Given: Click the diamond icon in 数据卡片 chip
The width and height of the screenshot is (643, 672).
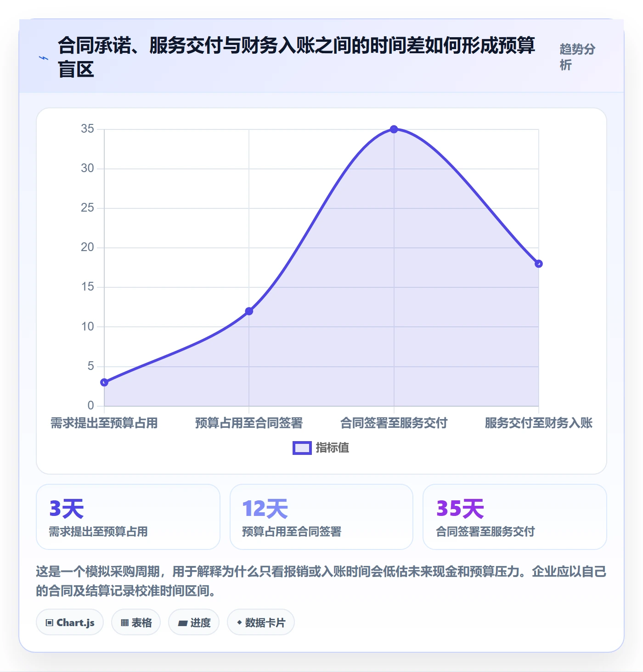Looking at the screenshot, I should coord(239,622).
